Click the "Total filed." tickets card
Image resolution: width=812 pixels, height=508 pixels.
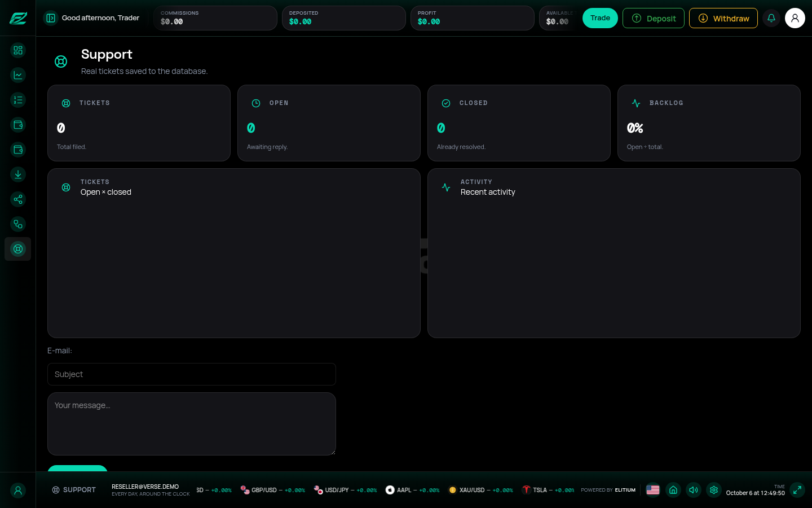(x=139, y=123)
